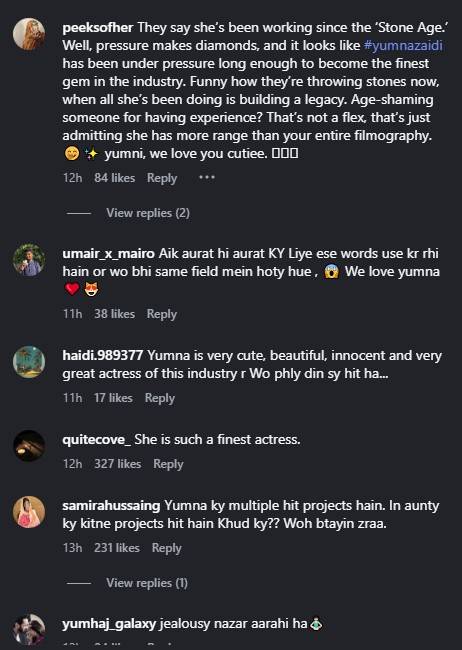
Task: Open peeksofher's profile picture
Action: click(x=29, y=34)
